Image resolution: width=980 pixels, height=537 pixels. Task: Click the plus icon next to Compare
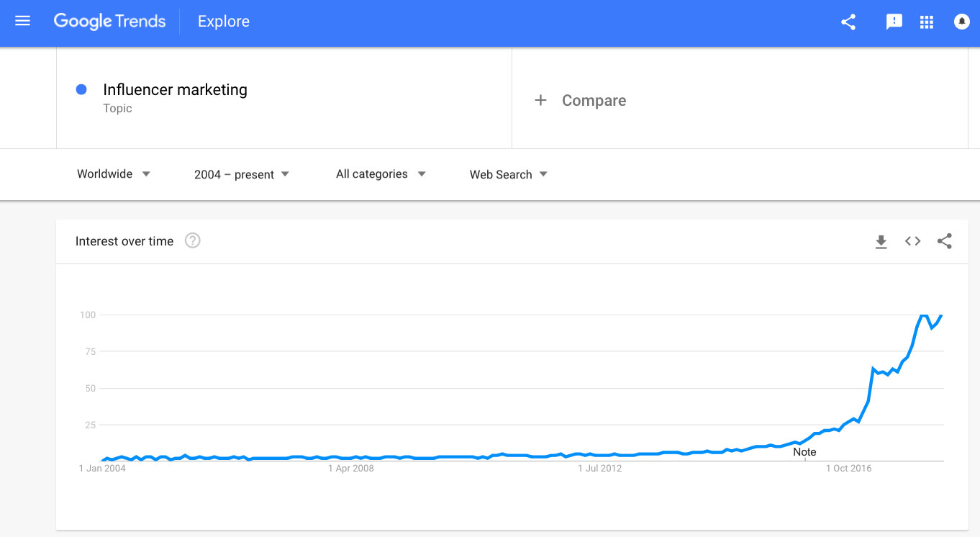coord(540,101)
